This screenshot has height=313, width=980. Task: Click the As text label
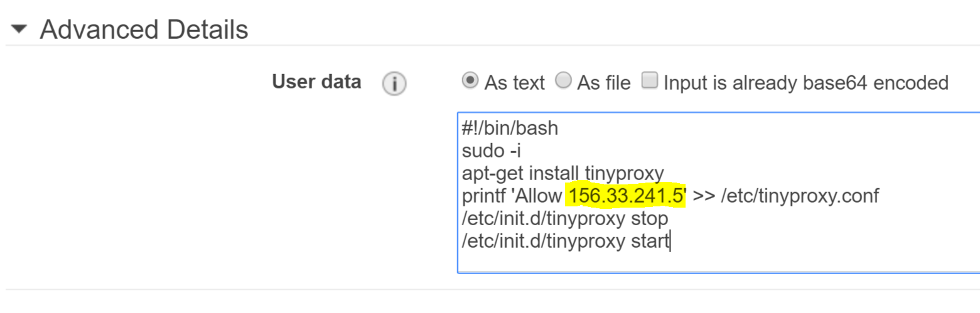pyautogui.click(x=514, y=82)
